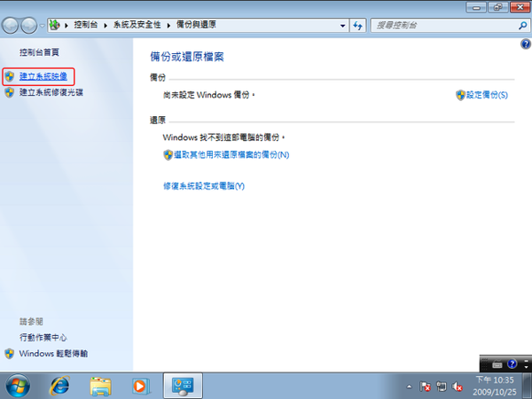Minimize the Control Panel window
Image resolution: width=532 pixels, height=399 pixels.
[476, 7]
